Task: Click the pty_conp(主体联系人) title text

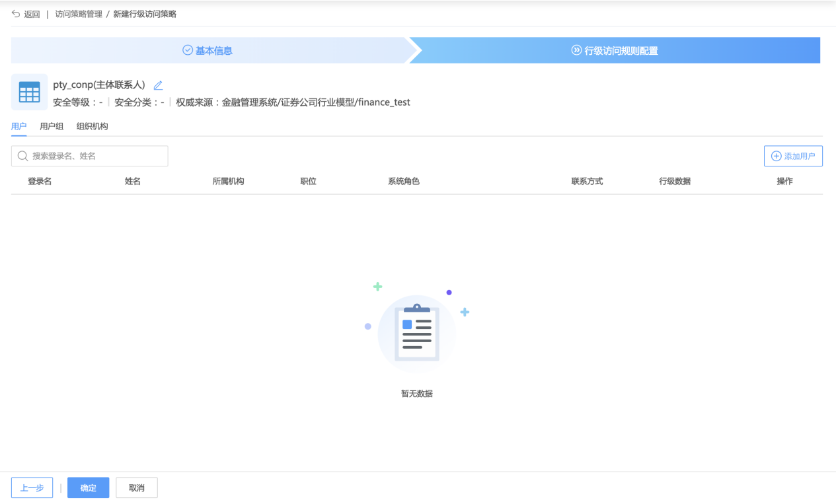Action: coord(99,85)
